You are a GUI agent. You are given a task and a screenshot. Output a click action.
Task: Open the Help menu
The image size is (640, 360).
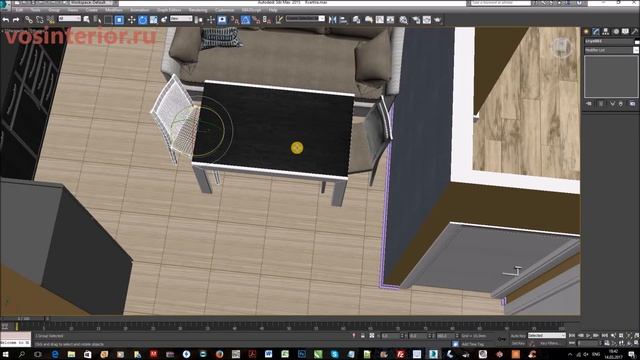pos(273,10)
